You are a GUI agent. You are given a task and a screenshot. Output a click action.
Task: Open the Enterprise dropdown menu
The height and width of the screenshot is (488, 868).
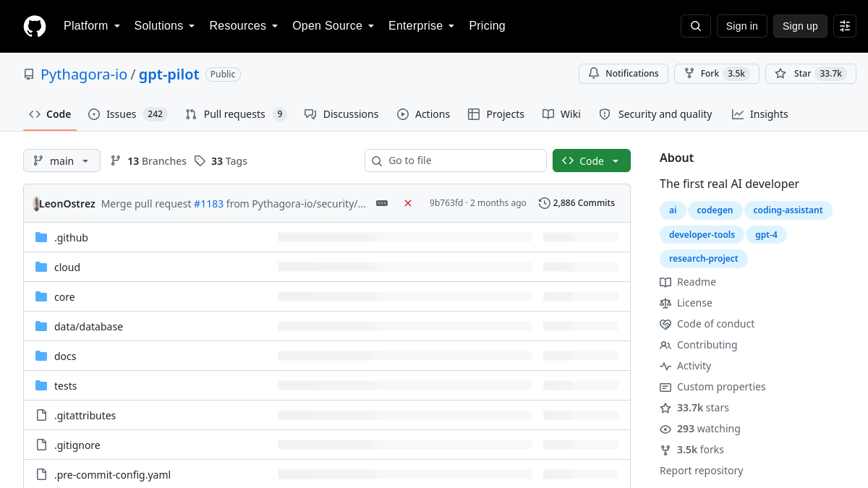pos(421,26)
